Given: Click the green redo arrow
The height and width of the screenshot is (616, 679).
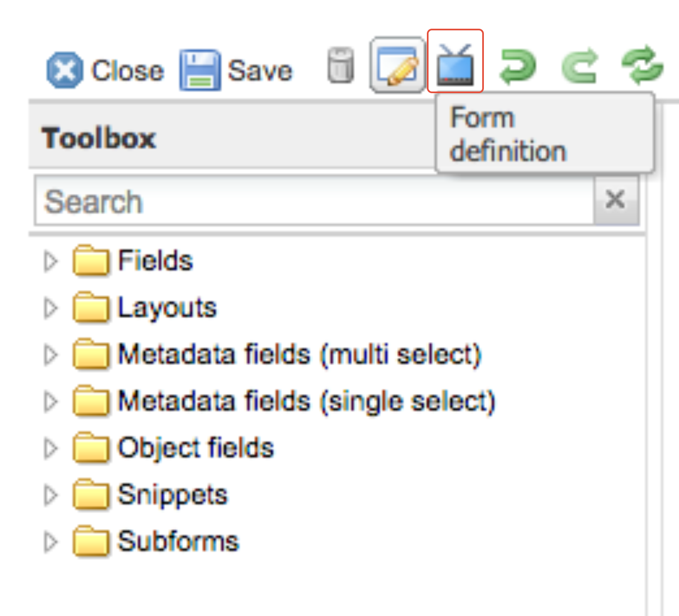Looking at the screenshot, I should click(580, 67).
